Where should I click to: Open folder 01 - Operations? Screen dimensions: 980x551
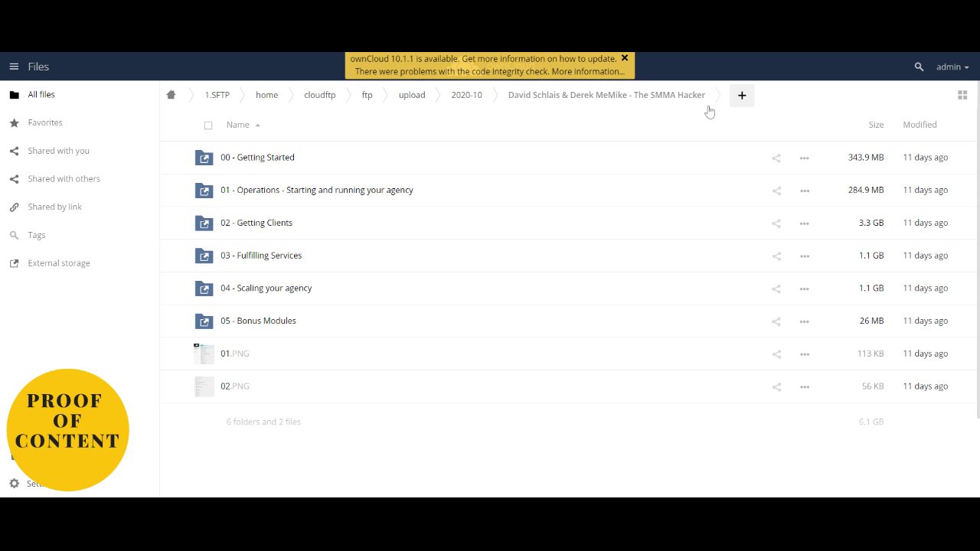point(316,190)
